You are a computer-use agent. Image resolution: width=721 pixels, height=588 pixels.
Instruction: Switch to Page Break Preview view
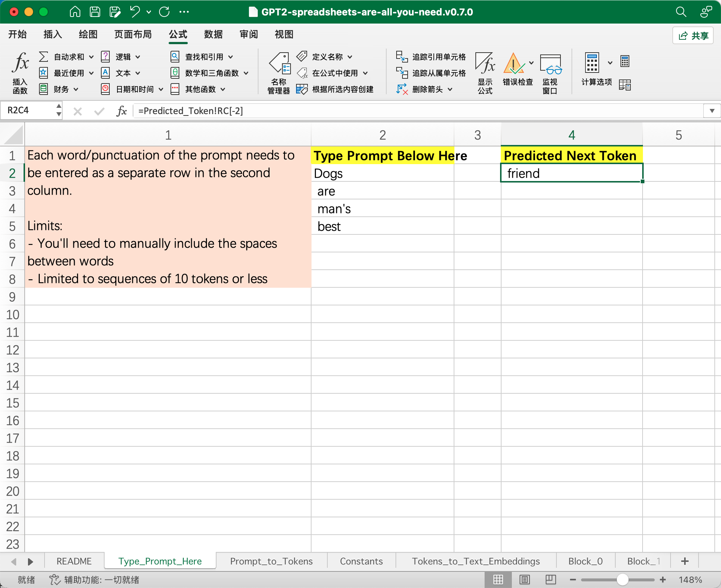pyautogui.click(x=551, y=580)
